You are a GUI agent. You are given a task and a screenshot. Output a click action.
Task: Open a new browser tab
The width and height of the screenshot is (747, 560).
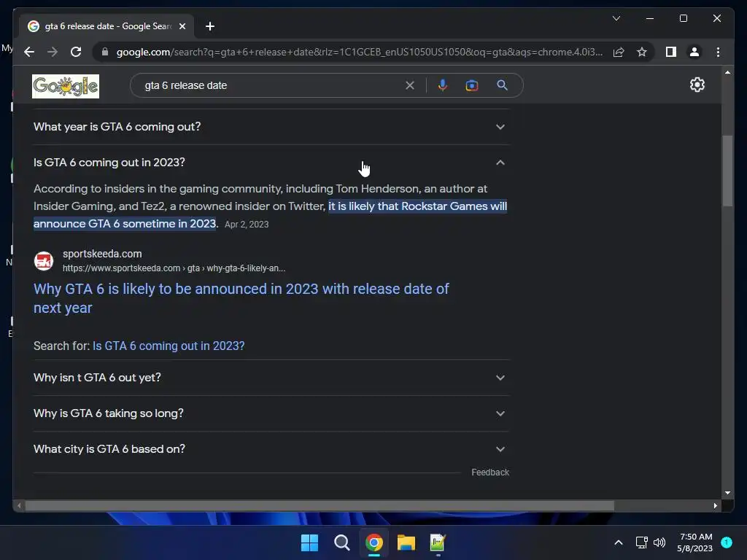point(210,26)
